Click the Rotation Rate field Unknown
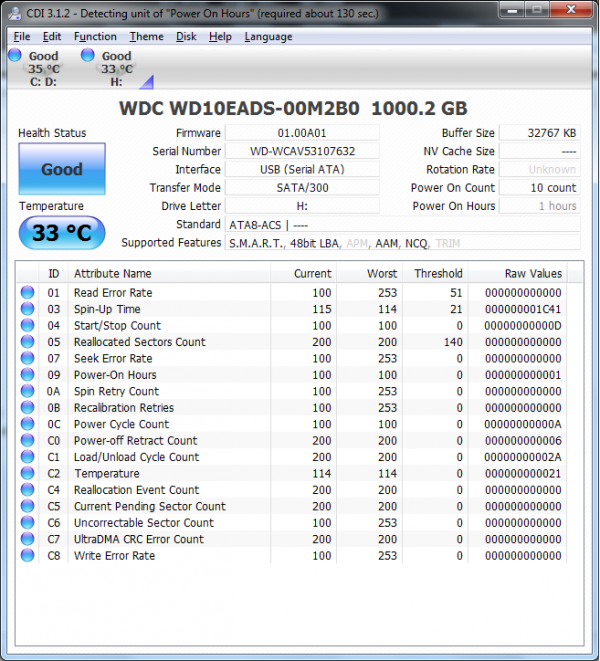Screen dimensions: 600x661 tap(540, 169)
